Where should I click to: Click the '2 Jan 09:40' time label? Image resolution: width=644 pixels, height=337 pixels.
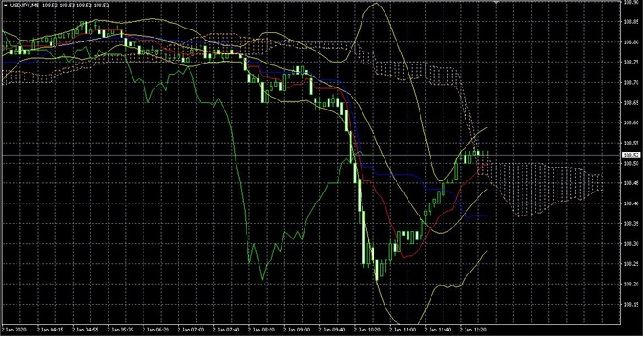pos(332,330)
